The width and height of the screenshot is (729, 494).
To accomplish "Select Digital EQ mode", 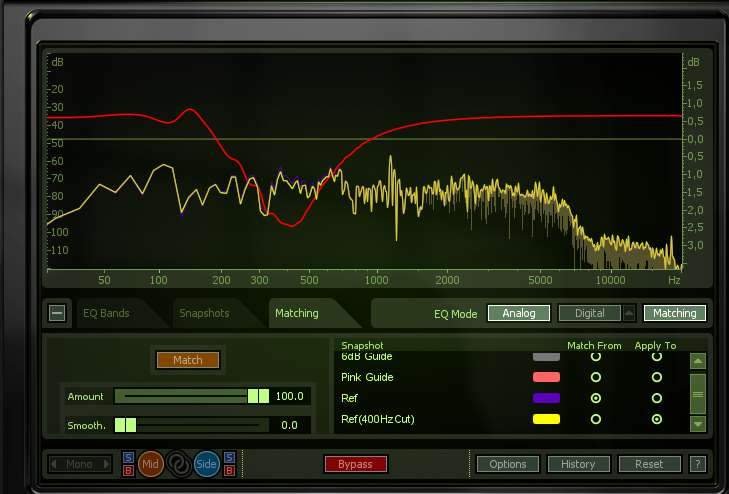I will [590, 313].
